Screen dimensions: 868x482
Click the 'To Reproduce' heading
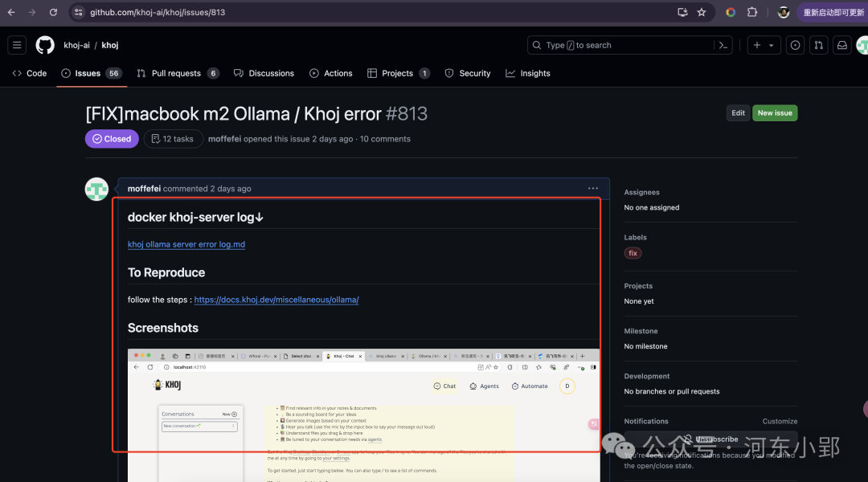166,272
